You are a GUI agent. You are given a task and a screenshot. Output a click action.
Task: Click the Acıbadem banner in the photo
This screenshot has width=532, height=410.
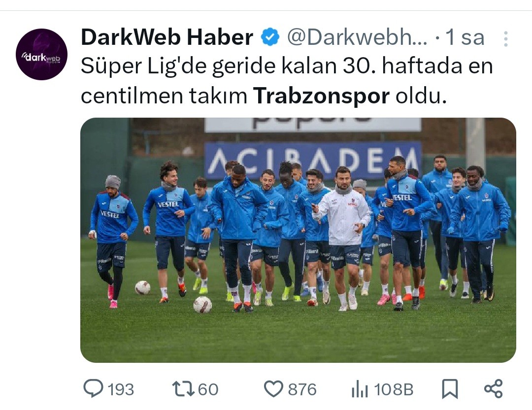(x=312, y=160)
